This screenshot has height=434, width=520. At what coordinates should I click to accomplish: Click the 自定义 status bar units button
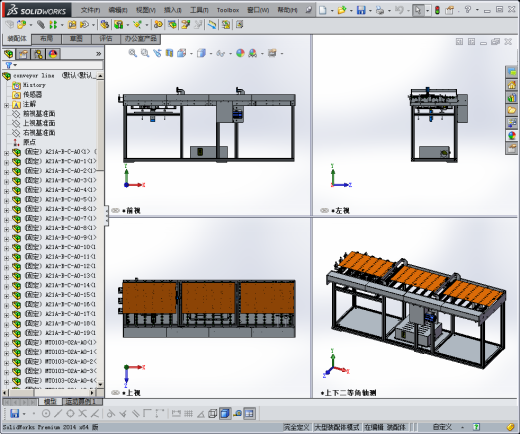coord(442,427)
